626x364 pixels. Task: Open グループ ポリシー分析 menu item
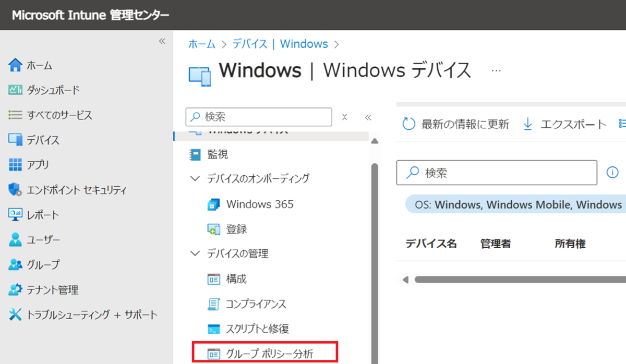pos(266,354)
